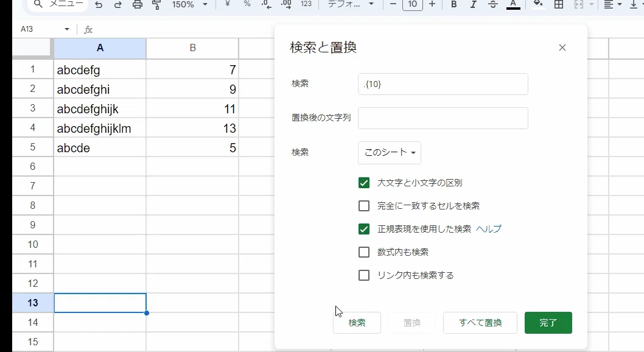Open the borders tool
644x352 pixels.
[559, 4]
